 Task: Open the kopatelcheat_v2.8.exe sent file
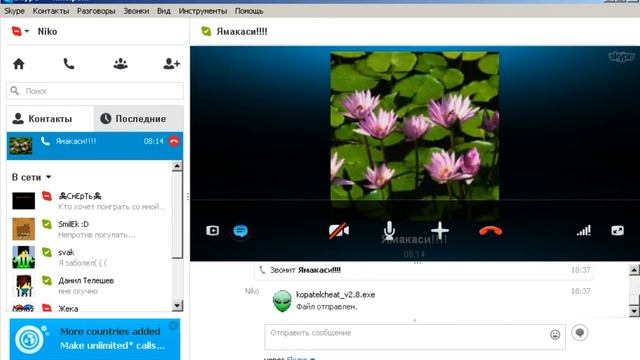tap(336, 295)
